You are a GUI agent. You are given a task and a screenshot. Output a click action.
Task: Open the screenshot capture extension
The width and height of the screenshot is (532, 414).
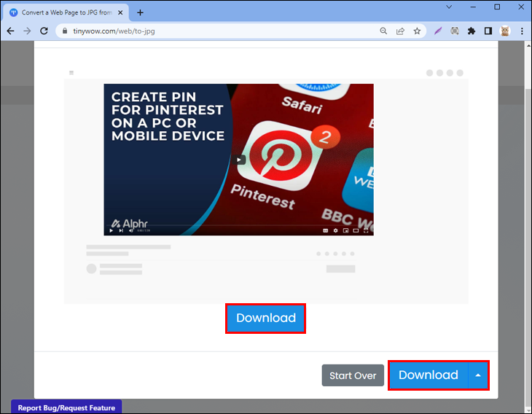[x=455, y=31]
